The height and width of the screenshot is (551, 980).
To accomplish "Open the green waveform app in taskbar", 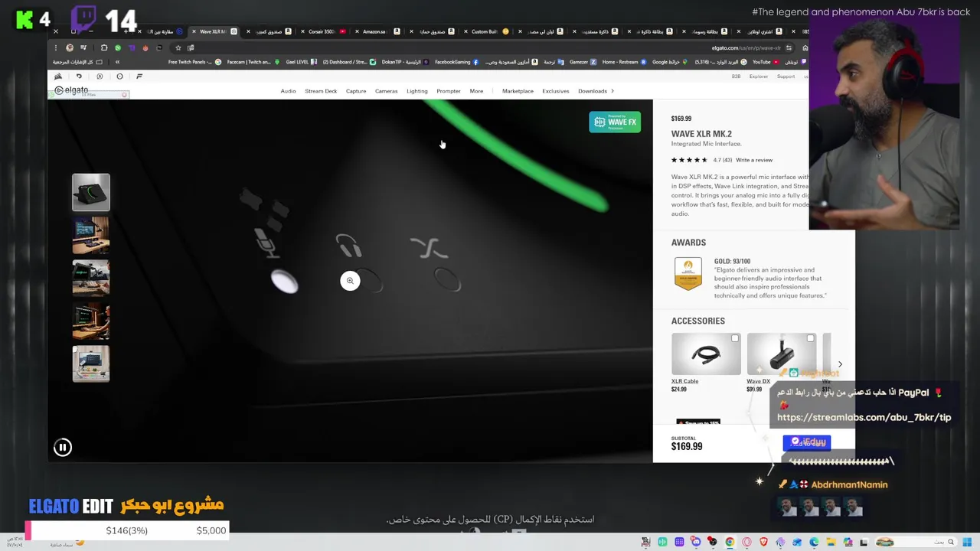I will 662,543.
